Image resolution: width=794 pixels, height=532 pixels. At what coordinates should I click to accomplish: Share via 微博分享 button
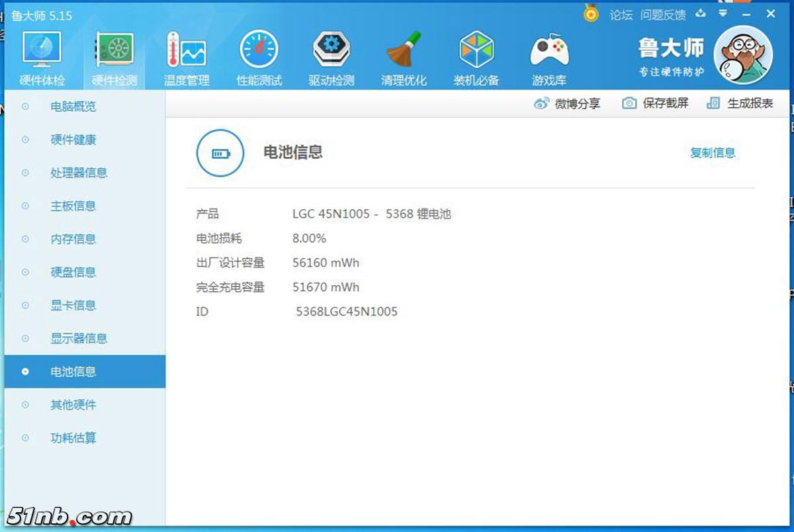click(567, 103)
